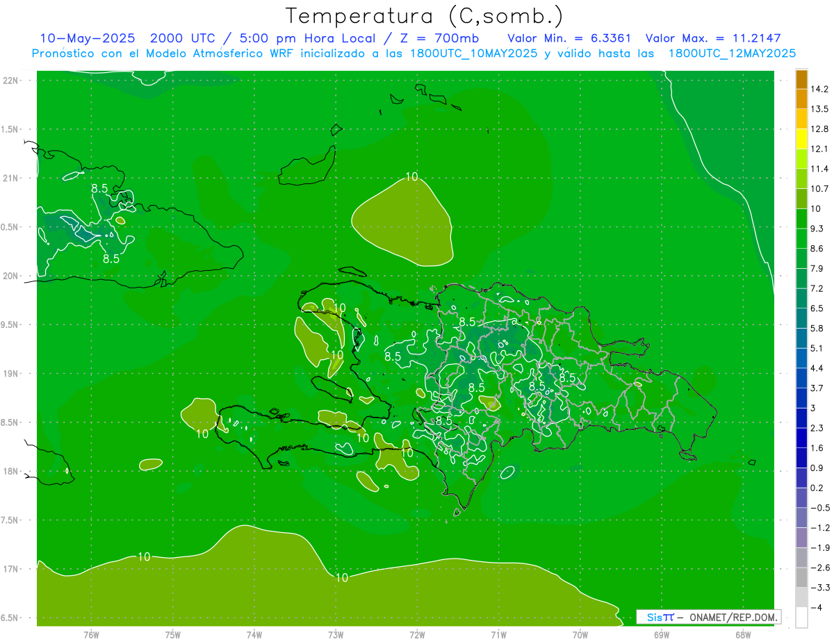834x644 pixels.
Task: Click the '5.8' legend value
Action: click(818, 329)
